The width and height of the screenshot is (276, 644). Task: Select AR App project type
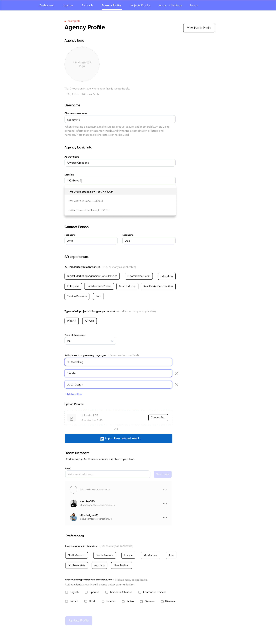point(89,321)
